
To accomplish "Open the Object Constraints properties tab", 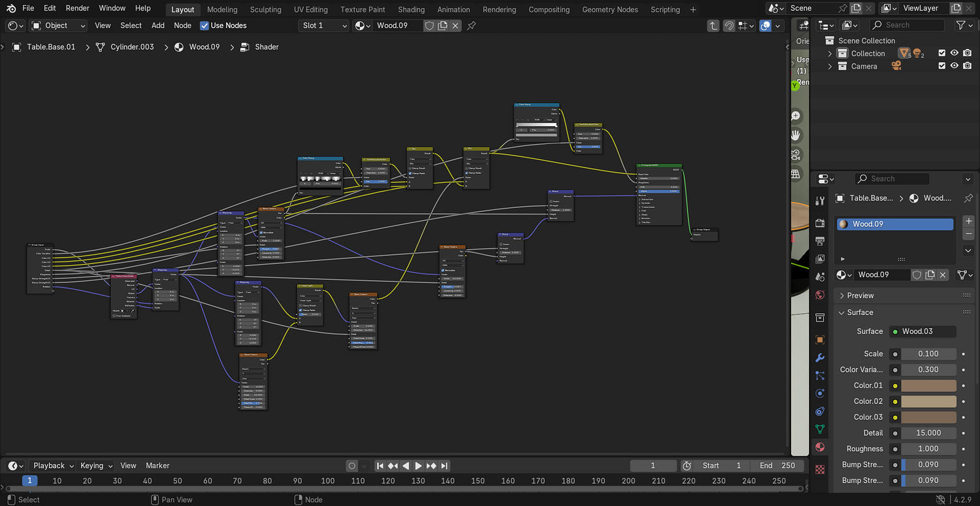I will click(x=820, y=412).
